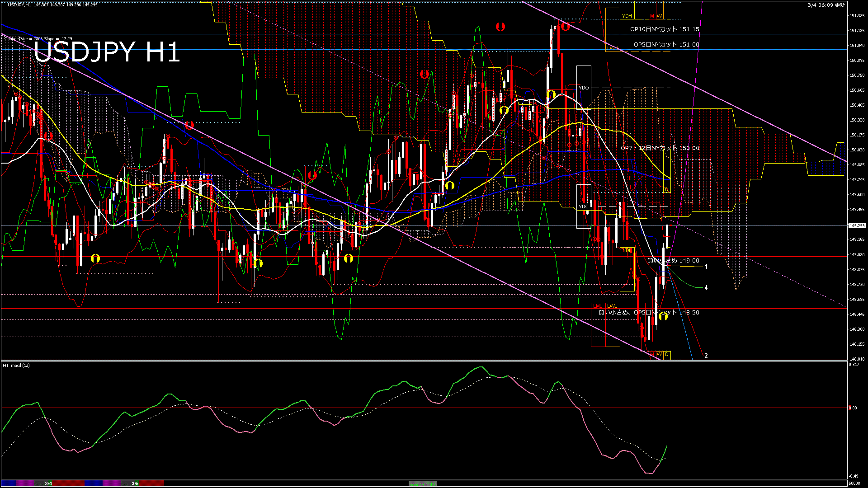Click the leftmost yellow up-arrow signal marker

[x=95, y=258]
